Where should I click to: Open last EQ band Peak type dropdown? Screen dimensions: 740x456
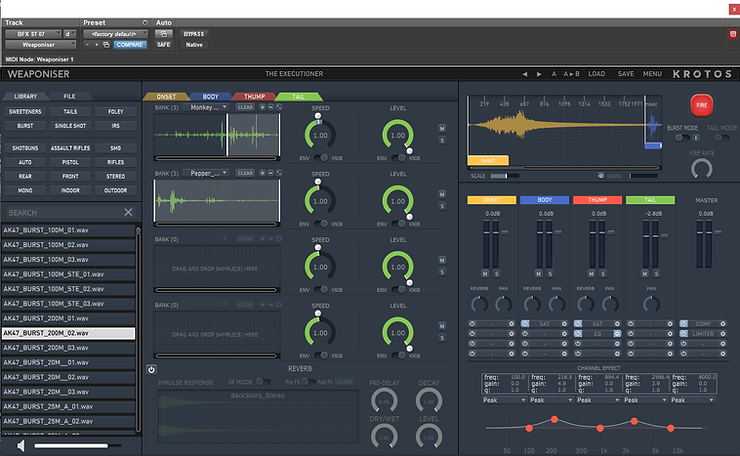(x=692, y=400)
